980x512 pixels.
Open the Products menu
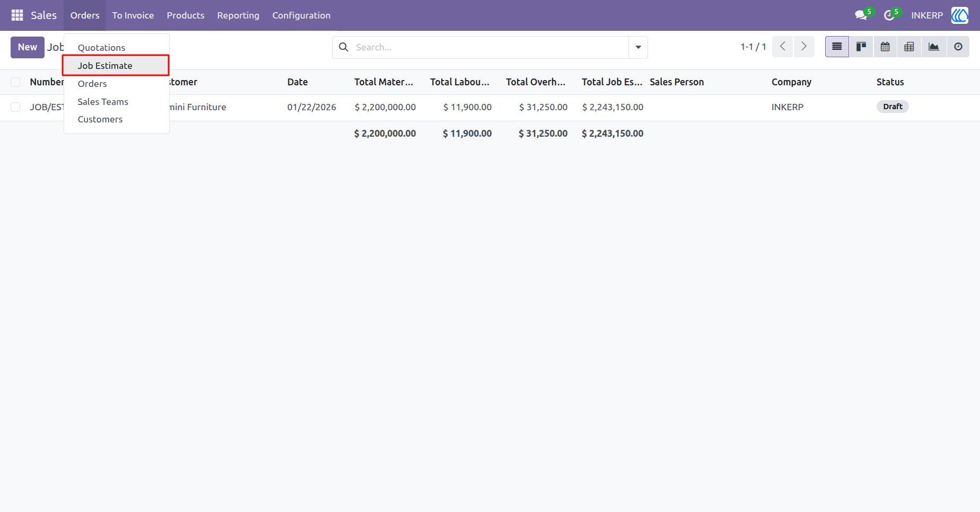click(186, 15)
